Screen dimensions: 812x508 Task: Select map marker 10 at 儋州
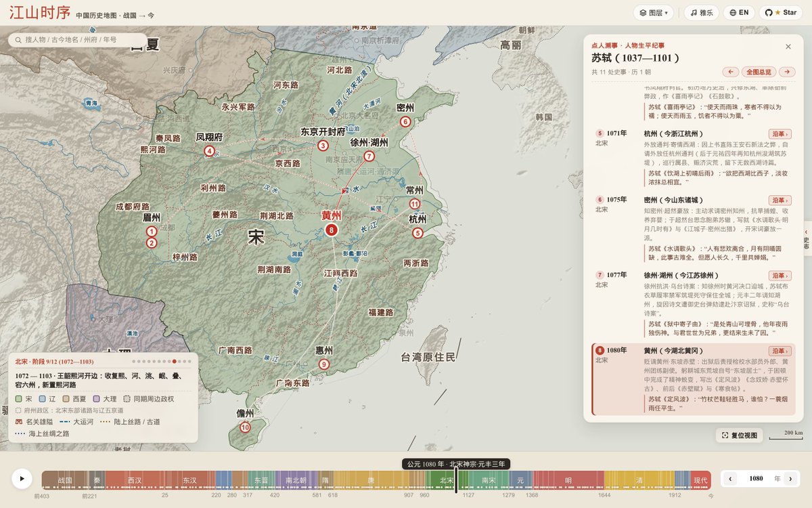tap(244, 427)
